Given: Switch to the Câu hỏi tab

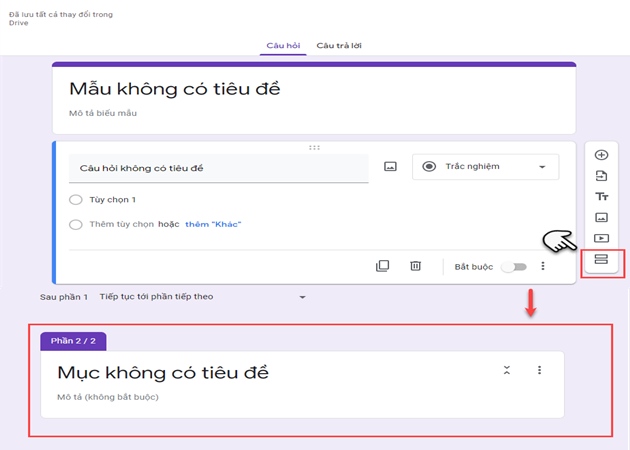Looking at the screenshot, I should coord(283,45).
